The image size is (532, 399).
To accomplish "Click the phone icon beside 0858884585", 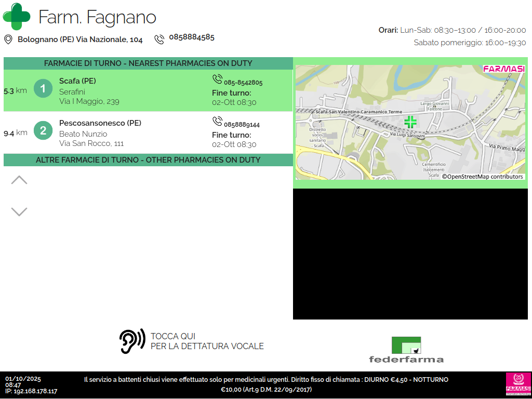I will pos(159,39).
